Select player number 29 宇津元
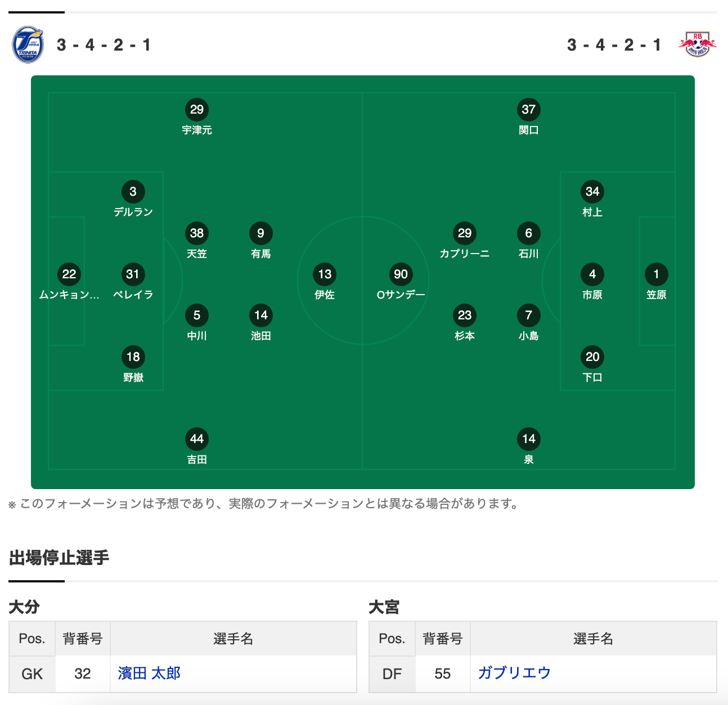This screenshot has width=728, height=705. [x=197, y=117]
